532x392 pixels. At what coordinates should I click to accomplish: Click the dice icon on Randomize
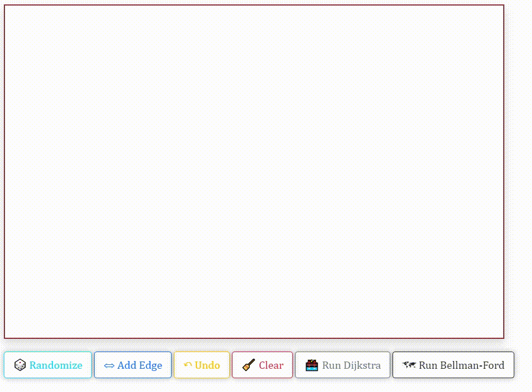20,365
